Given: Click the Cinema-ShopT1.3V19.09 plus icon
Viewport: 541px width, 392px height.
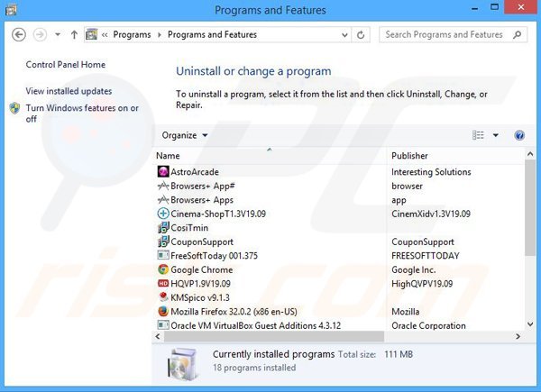Looking at the screenshot, I should (x=163, y=214).
